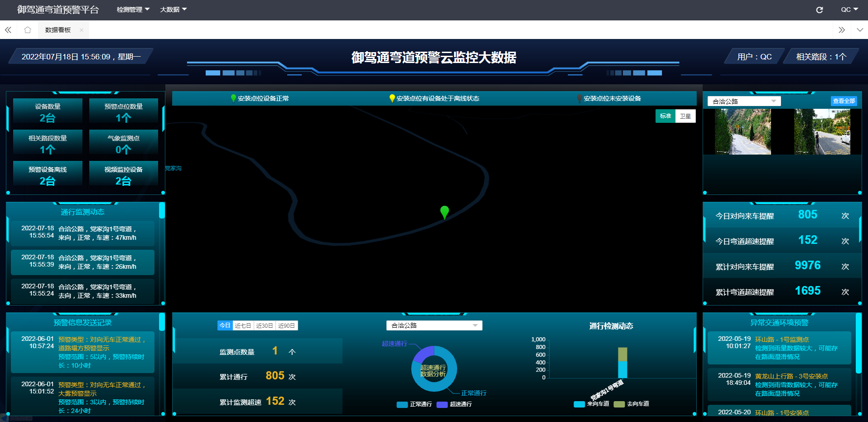The width and height of the screenshot is (868, 422).
Task: Collapse sidebar with double left chevron
Action: 8,30
